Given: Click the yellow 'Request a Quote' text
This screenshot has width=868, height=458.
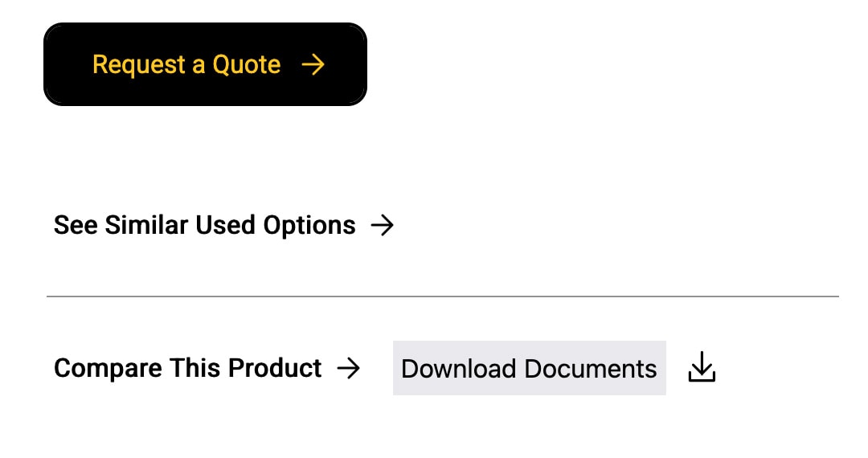Looking at the screenshot, I should 186,64.
